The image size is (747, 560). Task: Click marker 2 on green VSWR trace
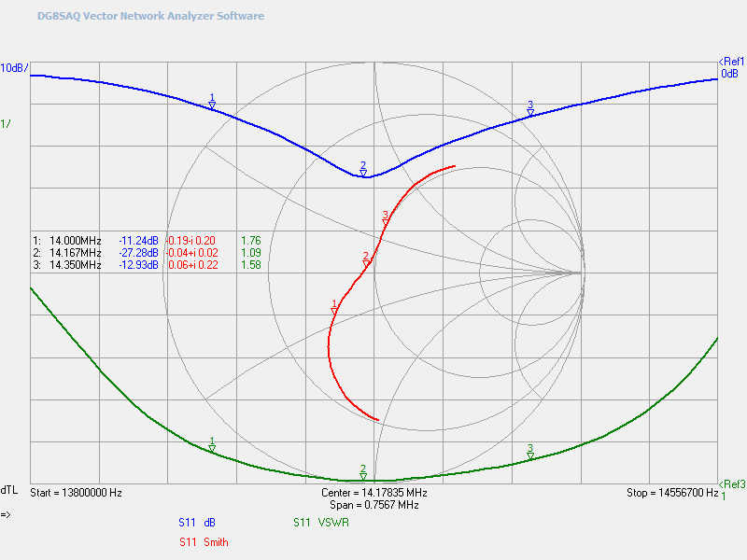click(363, 475)
